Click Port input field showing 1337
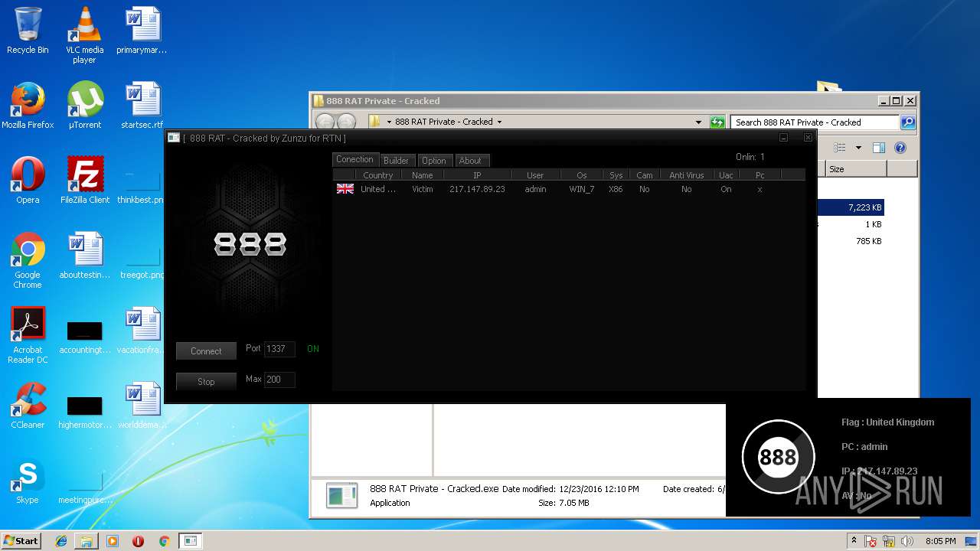 (279, 349)
